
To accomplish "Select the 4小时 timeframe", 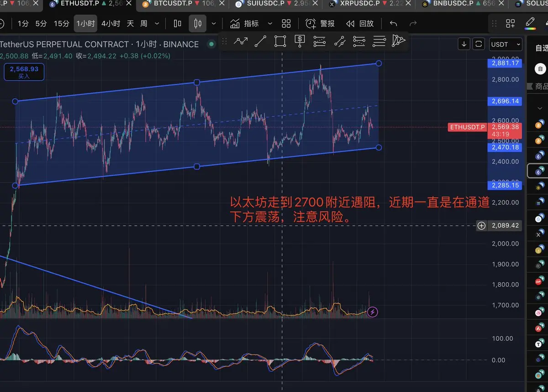I will pos(111,23).
